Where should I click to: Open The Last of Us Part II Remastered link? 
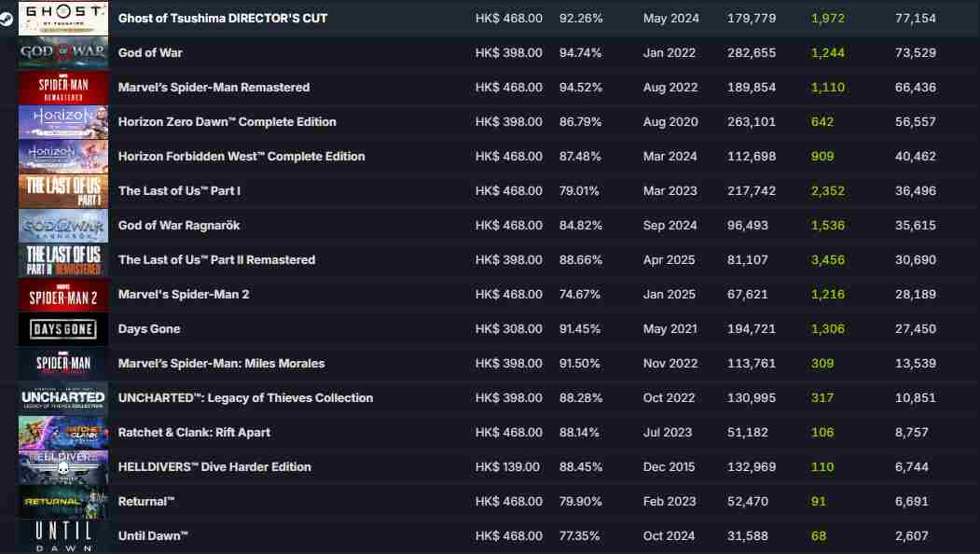point(216,260)
